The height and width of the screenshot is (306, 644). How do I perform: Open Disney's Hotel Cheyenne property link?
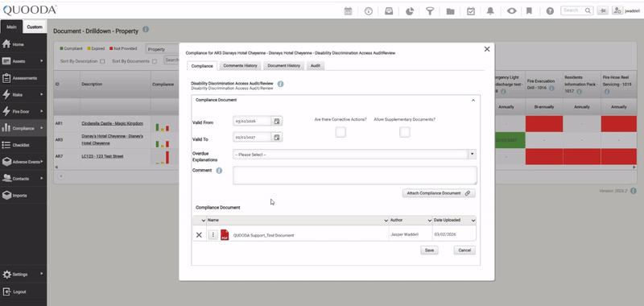112,139
